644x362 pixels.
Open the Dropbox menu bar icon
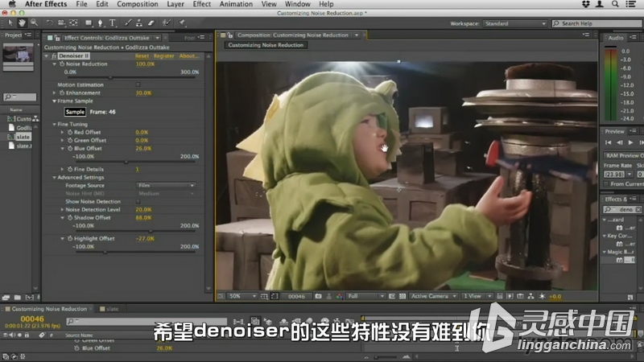tap(586, 4)
